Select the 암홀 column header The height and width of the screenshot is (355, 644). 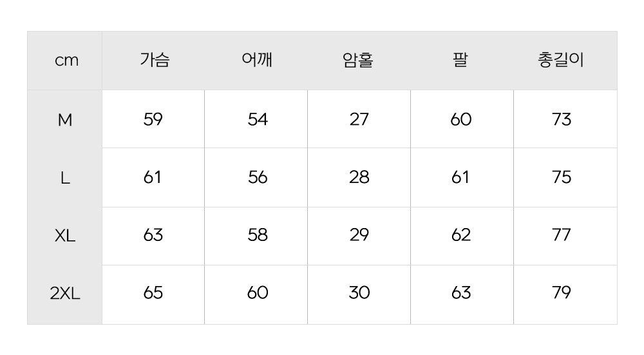(x=359, y=61)
